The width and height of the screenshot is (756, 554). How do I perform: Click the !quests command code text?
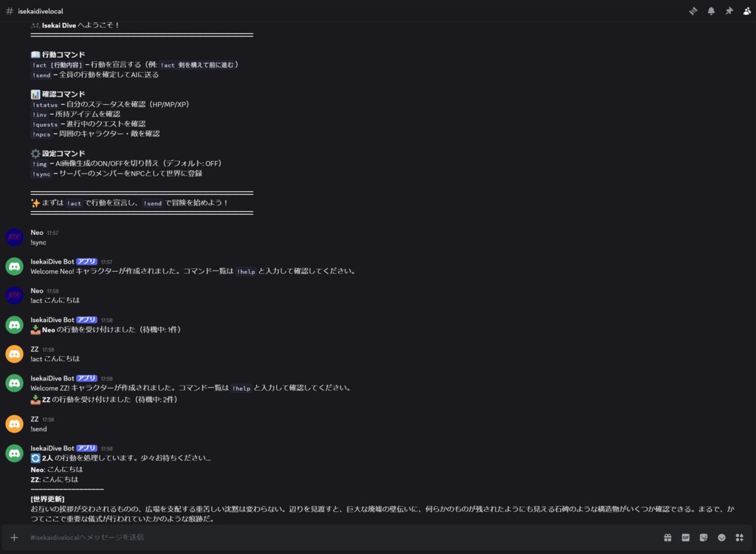click(45, 125)
